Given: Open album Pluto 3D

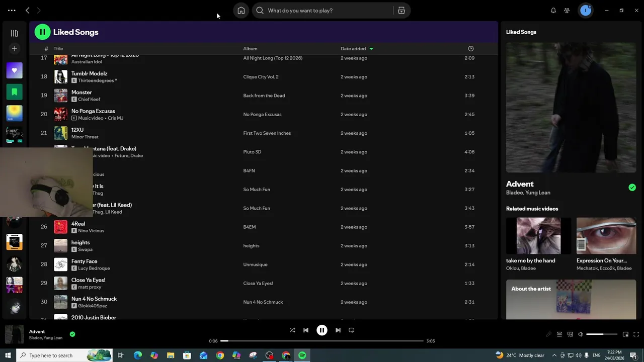Looking at the screenshot, I should (x=252, y=152).
